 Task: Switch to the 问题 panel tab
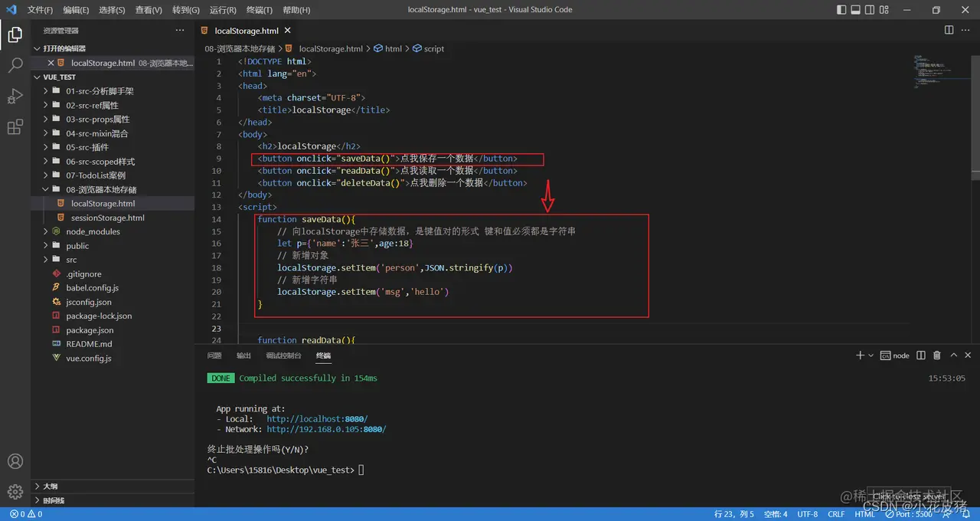point(214,356)
